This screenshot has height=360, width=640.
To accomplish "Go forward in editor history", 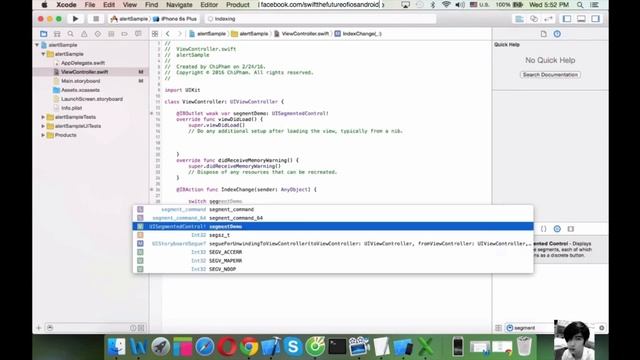I will tap(179, 34).
